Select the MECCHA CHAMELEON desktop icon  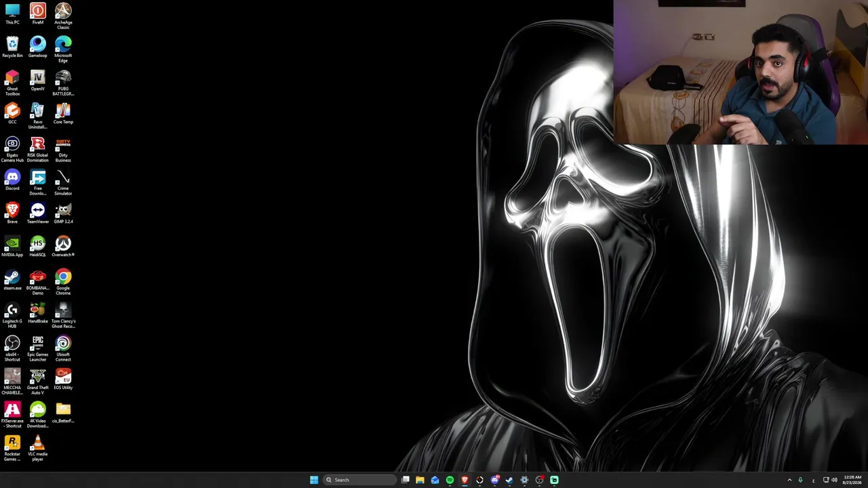pyautogui.click(x=12, y=382)
